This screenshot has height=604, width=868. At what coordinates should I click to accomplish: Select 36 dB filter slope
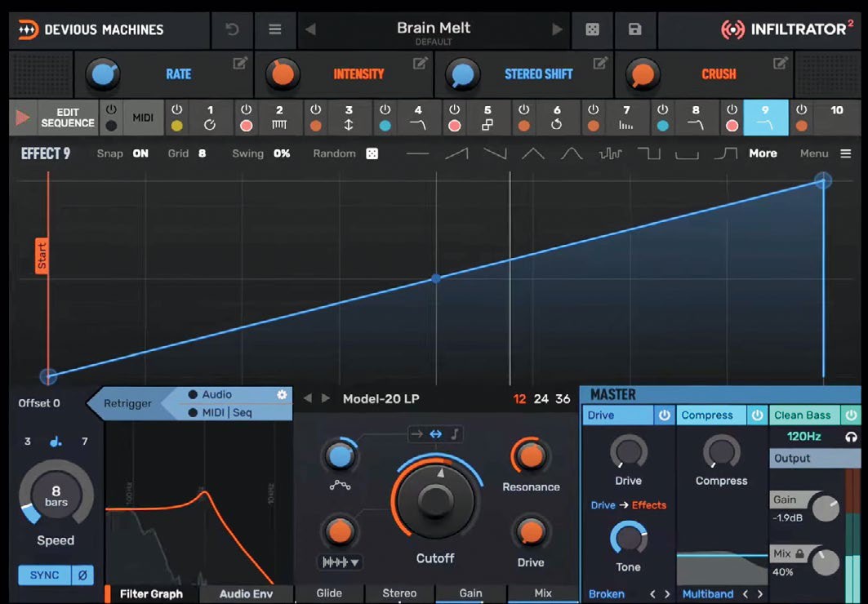[x=563, y=399]
